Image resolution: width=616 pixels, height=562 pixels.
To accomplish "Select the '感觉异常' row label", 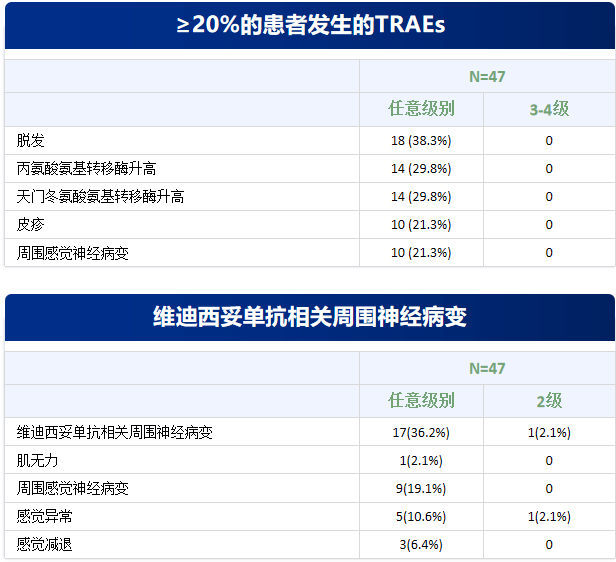I will tap(44, 516).
